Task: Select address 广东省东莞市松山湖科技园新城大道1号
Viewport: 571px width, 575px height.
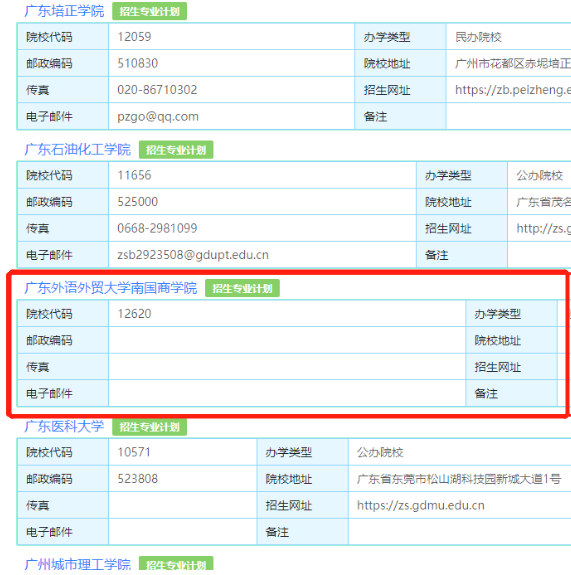Action: (x=459, y=479)
